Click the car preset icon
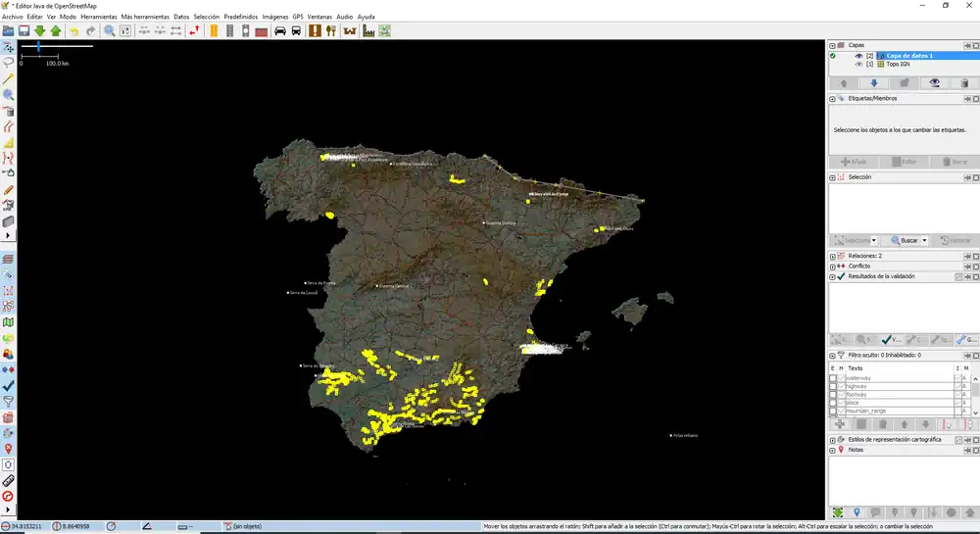The image size is (980, 534). pyautogui.click(x=280, y=31)
